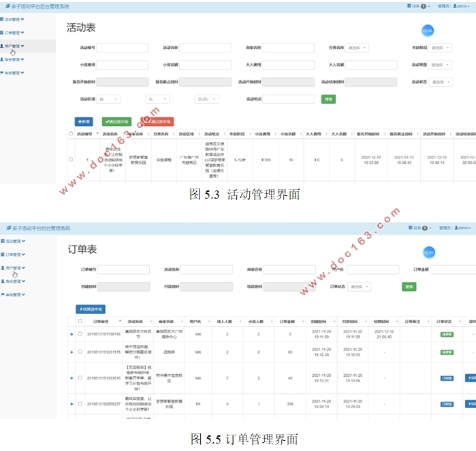The image size is (476, 451).
Task: Click green 搜索 button on 订单表 page
Action: point(409,286)
